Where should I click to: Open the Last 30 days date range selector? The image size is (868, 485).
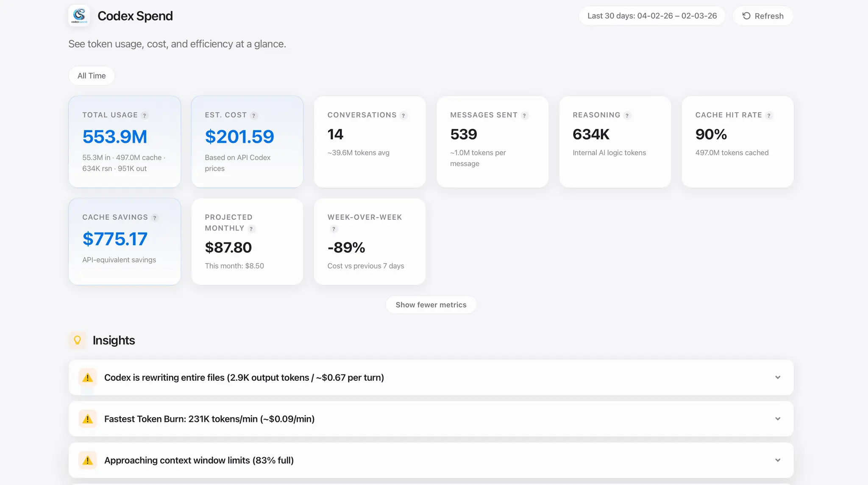tap(652, 16)
